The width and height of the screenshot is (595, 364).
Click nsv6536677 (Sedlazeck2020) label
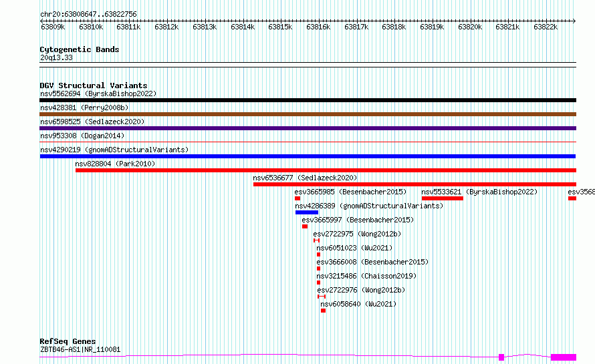point(305,178)
